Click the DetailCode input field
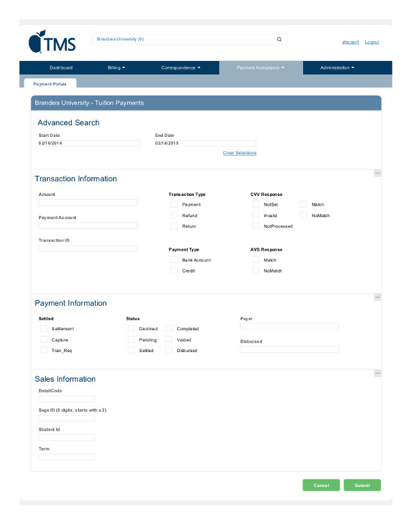 [x=67, y=399]
